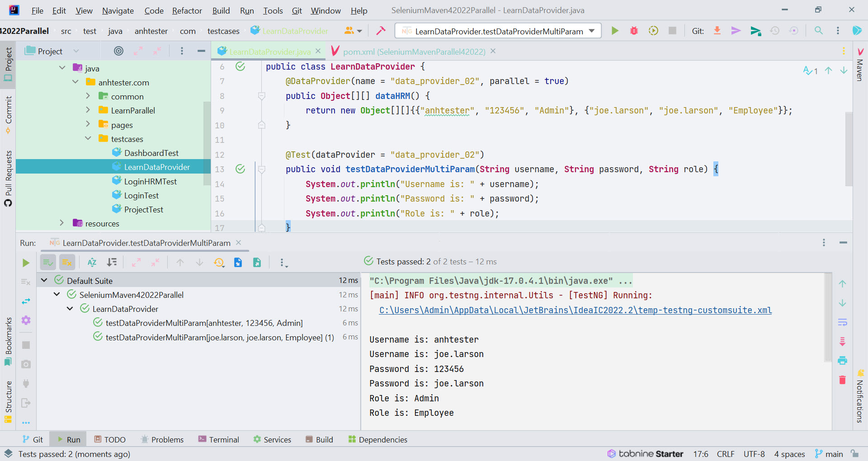Click the print console output icon
The image size is (868, 461).
pyautogui.click(x=842, y=360)
